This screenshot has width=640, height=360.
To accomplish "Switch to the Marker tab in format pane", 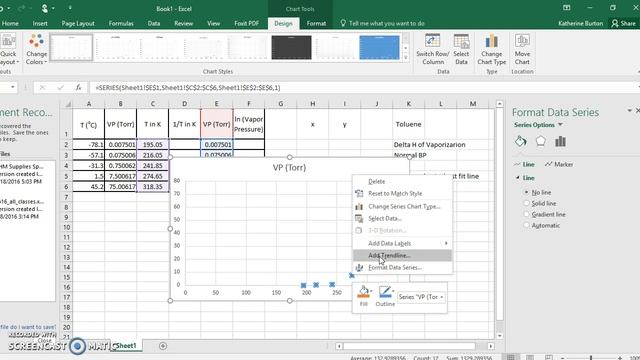I will tap(559, 164).
